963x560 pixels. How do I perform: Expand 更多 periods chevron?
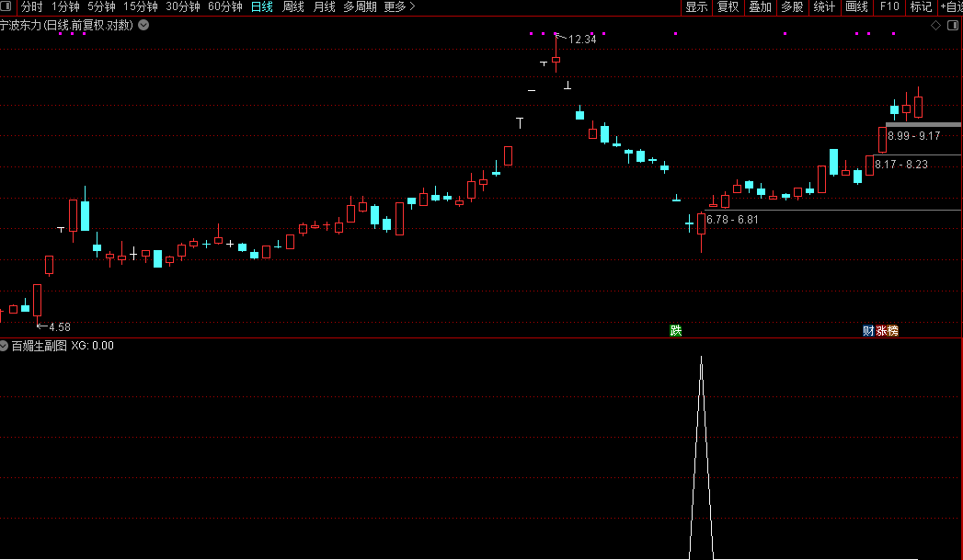coord(412,6)
